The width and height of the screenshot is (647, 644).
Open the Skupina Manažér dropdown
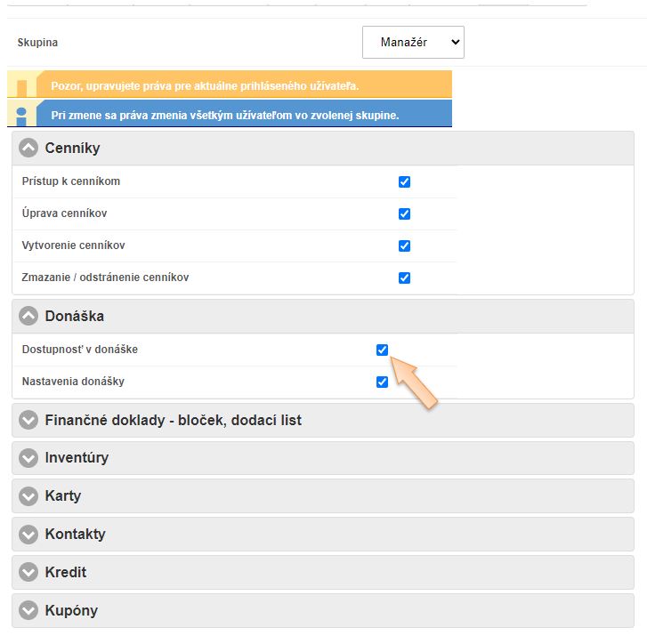(413, 42)
